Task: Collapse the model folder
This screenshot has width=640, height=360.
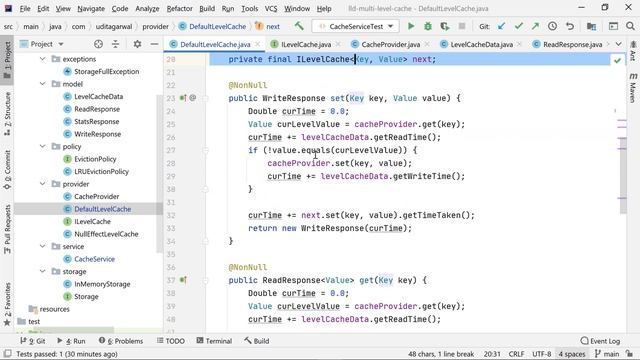Action: click(42, 84)
